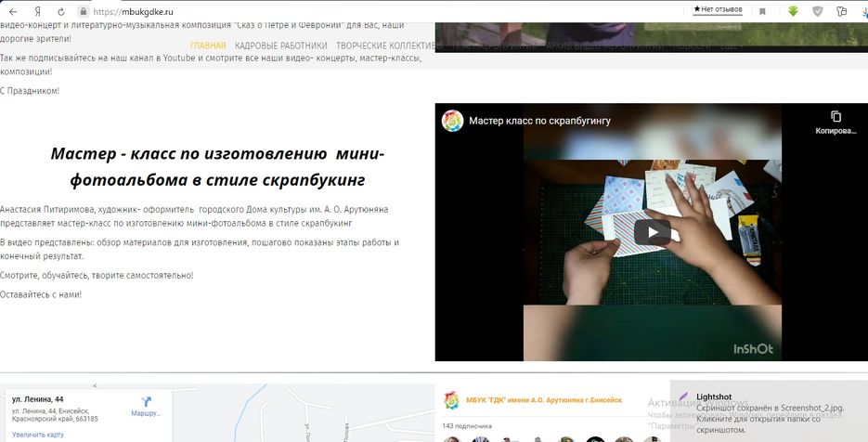Click the map address title 'ул. Ленина, 44'
Screen dimensions: 868x442
pyautogui.click(x=38, y=399)
